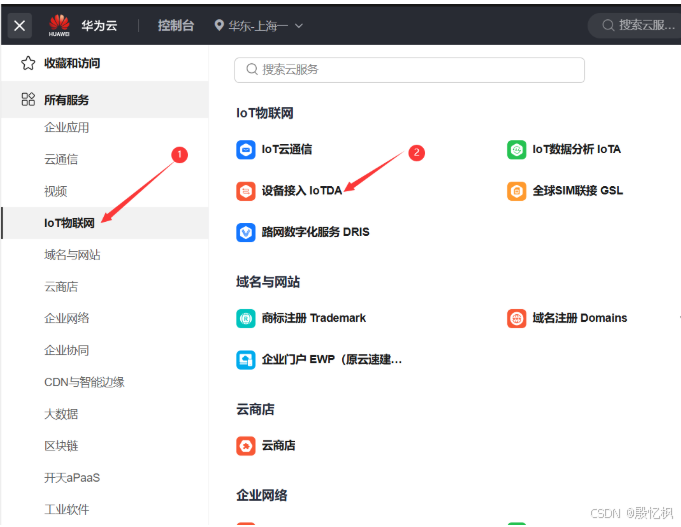Click the magnifier icon in the top search bar
Image resolution: width=681 pixels, height=527 pixels.
coord(608,26)
